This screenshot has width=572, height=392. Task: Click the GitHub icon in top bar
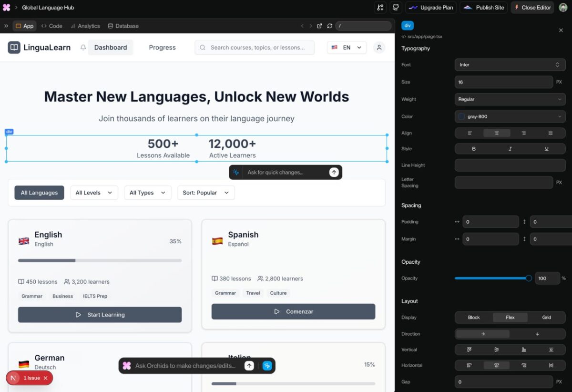click(x=395, y=8)
